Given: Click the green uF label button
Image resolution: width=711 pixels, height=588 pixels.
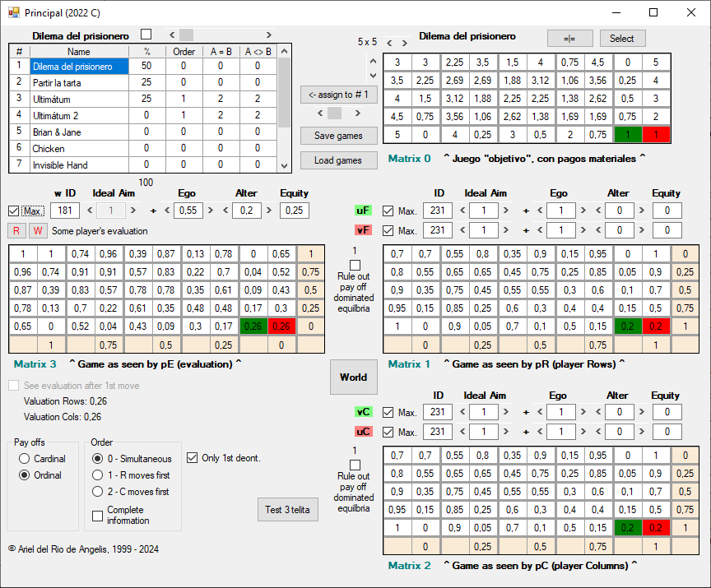Looking at the screenshot, I should coord(362,211).
